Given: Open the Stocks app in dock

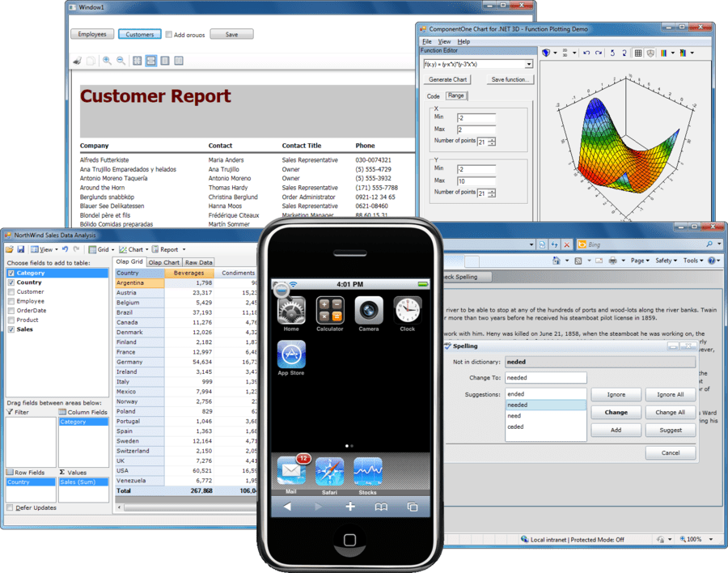Looking at the screenshot, I should click(x=368, y=472).
